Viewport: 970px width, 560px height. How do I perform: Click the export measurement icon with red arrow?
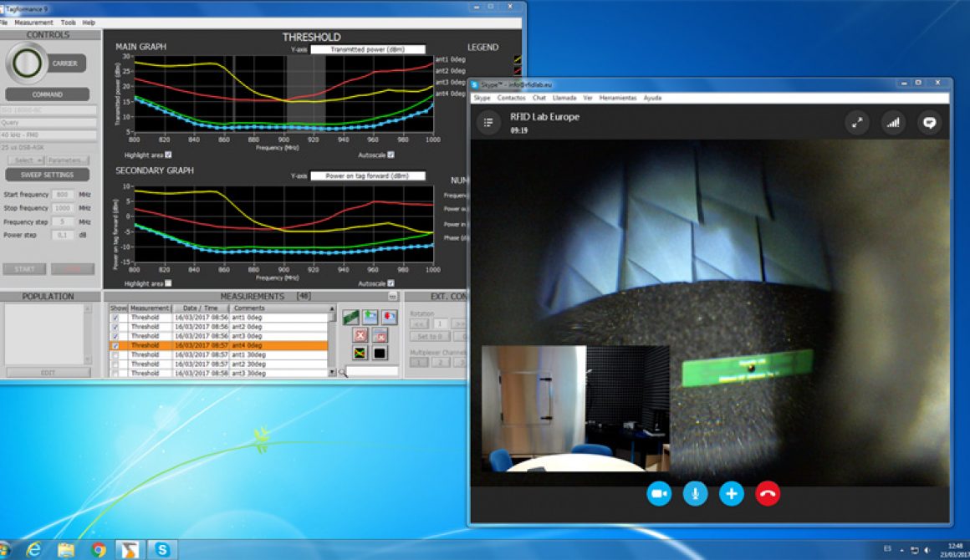[389, 316]
